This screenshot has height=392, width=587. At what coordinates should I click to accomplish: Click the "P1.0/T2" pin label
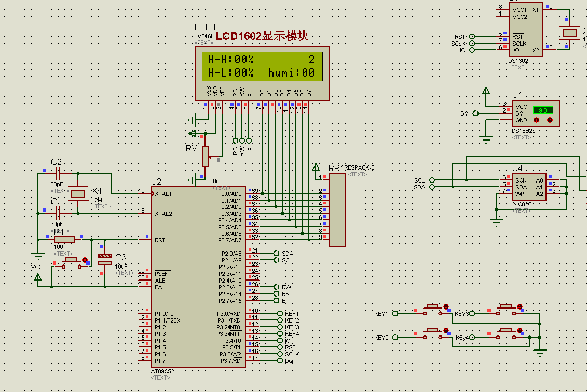[x=165, y=314]
